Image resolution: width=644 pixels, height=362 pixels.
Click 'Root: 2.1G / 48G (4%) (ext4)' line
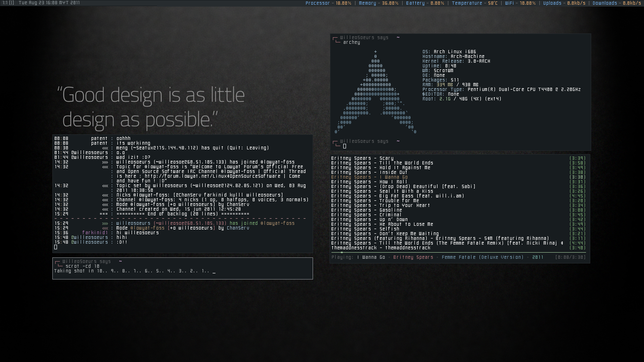click(x=462, y=99)
